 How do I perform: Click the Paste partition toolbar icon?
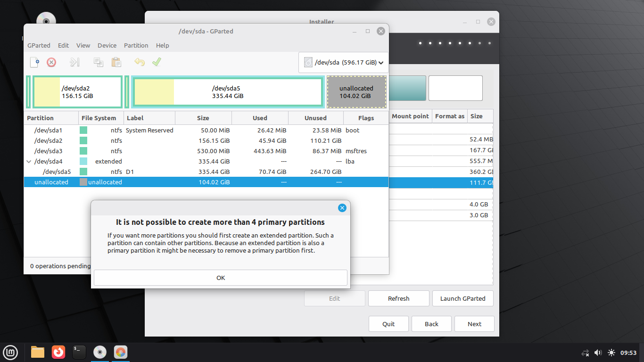[x=116, y=62]
